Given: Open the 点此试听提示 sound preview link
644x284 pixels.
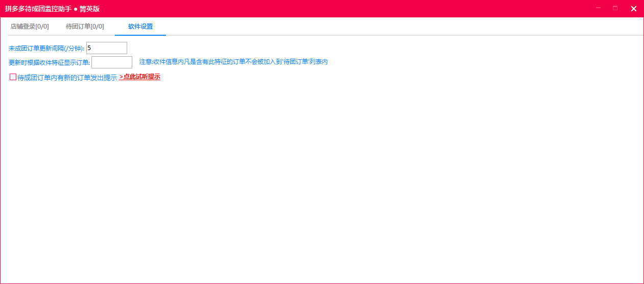Looking at the screenshot, I should point(139,77).
